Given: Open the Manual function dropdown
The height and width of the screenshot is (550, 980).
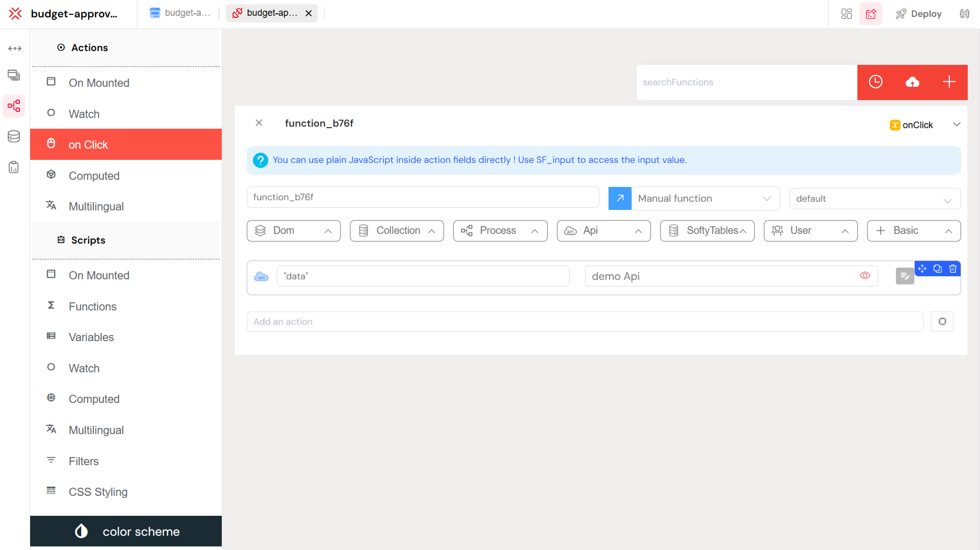Looking at the screenshot, I should coord(706,198).
